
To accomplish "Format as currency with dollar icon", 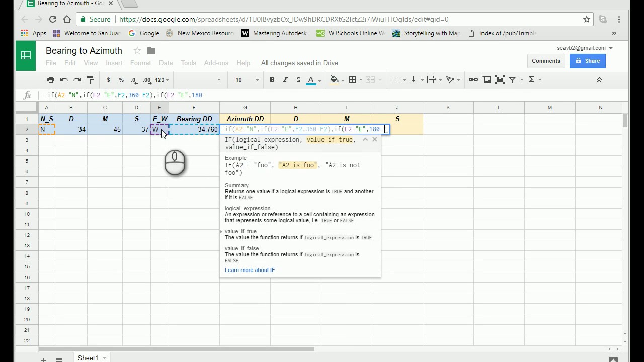I will click(108, 80).
